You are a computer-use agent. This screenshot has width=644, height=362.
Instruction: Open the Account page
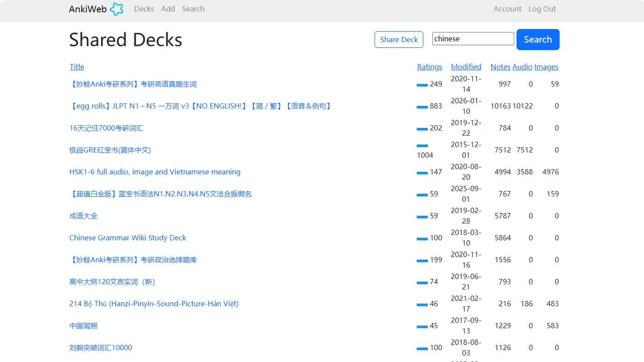(x=507, y=9)
